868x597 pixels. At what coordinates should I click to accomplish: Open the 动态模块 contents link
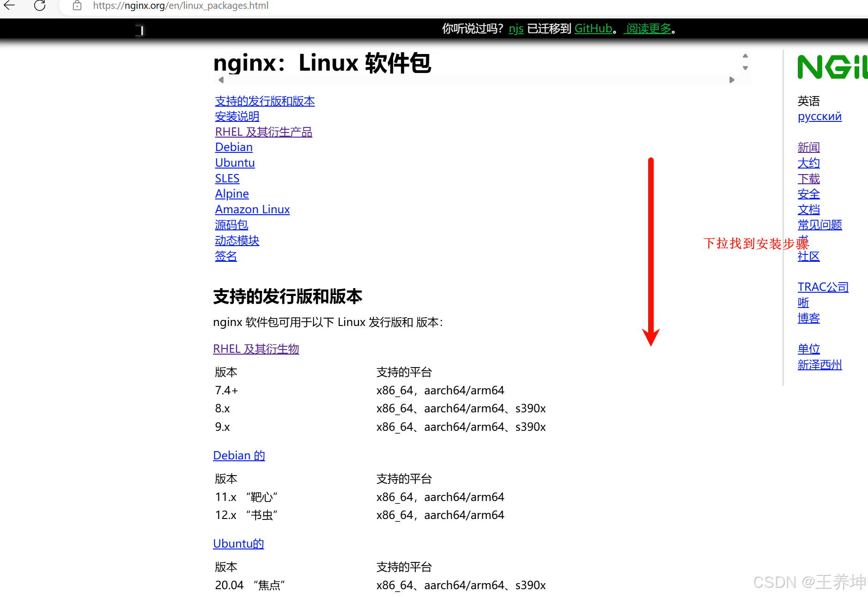(x=237, y=241)
